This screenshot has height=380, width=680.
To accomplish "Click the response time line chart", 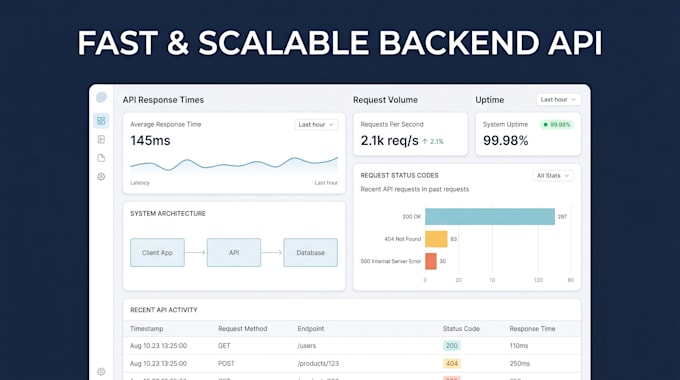I will 234,165.
